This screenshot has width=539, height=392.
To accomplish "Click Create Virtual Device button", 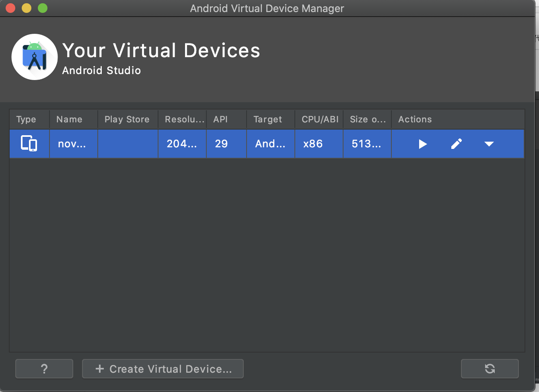I will [163, 369].
